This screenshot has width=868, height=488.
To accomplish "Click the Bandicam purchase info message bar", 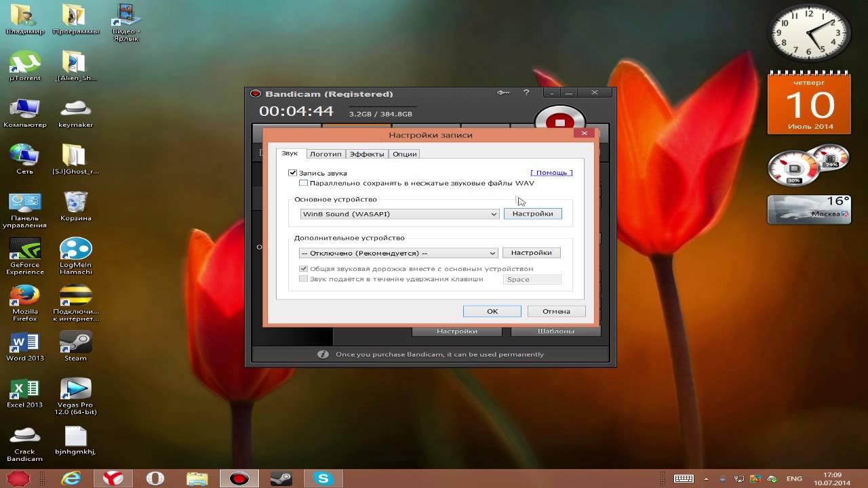I will pos(431,354).
